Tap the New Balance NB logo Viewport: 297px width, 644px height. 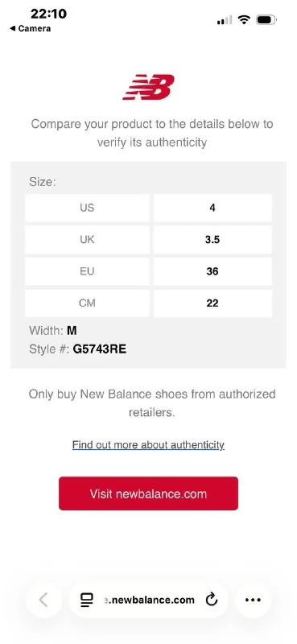click(x=148, y=87)
